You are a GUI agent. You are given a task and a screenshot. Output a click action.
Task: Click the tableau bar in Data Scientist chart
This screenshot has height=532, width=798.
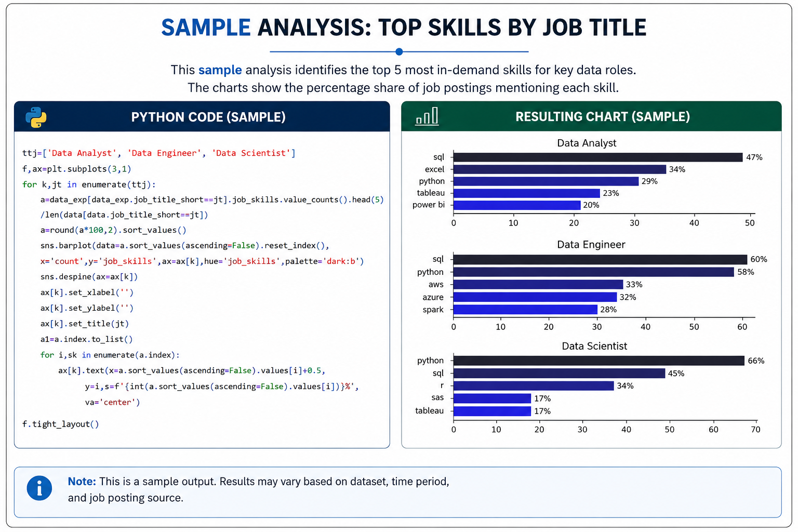click(492, 411)
